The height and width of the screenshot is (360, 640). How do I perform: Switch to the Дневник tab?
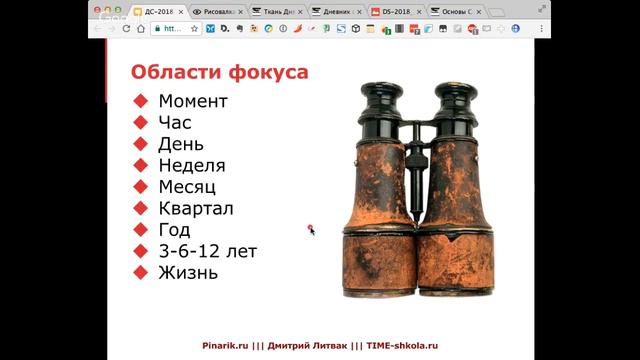click(x=337, y=12)
